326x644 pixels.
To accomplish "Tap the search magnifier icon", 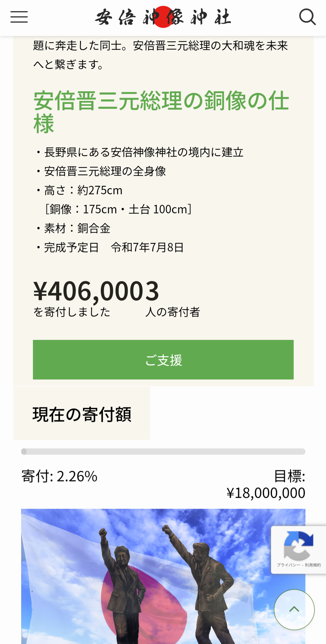I will 307,17.
